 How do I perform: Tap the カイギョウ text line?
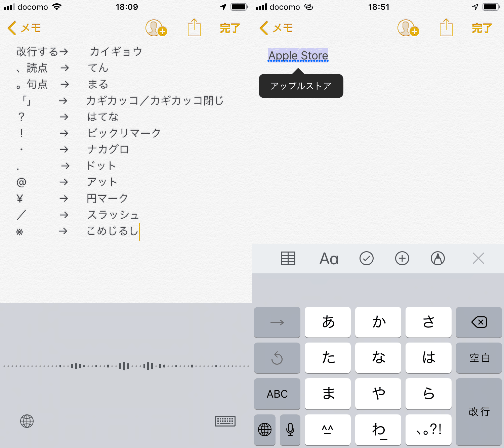[x=116, y=51]
